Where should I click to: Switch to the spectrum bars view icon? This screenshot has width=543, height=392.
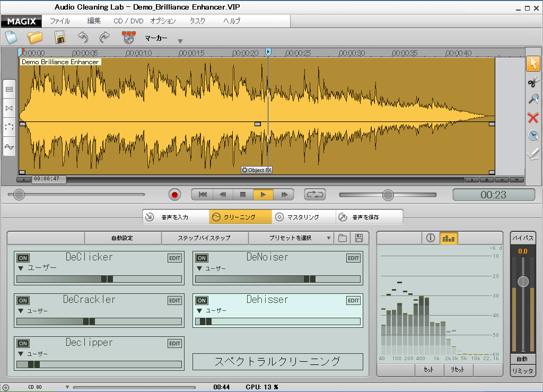tap(449, 238)
